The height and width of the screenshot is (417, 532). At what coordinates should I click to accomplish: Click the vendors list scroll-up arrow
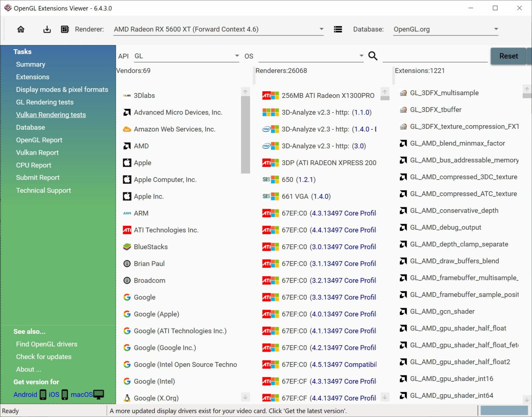tap(245, 92)
